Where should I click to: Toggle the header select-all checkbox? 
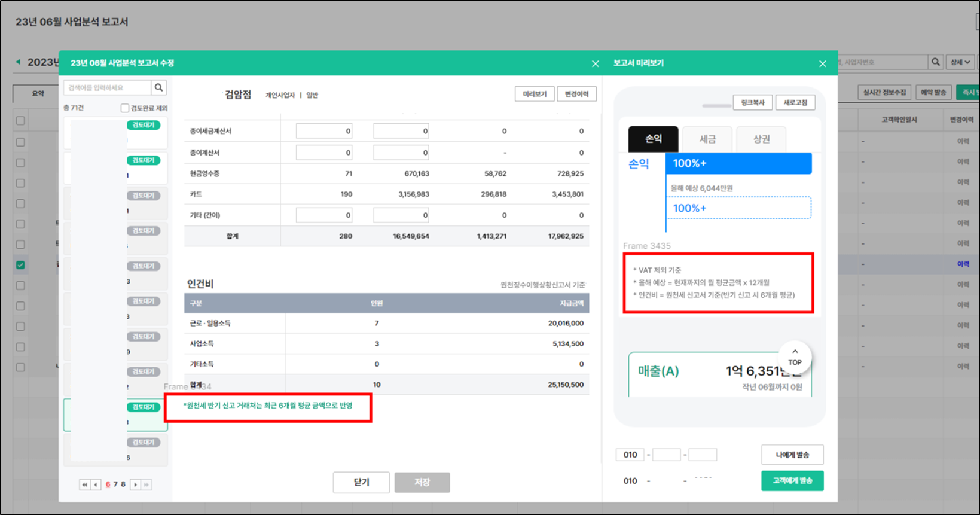coord(20,121)
